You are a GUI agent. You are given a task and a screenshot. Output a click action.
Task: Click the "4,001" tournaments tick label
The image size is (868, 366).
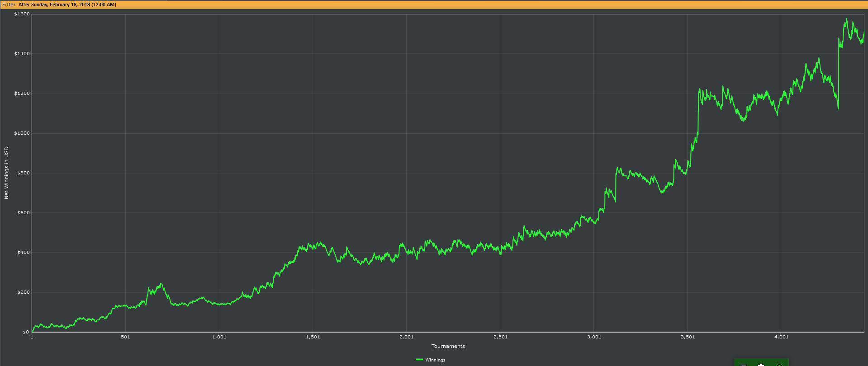(782, 337)
